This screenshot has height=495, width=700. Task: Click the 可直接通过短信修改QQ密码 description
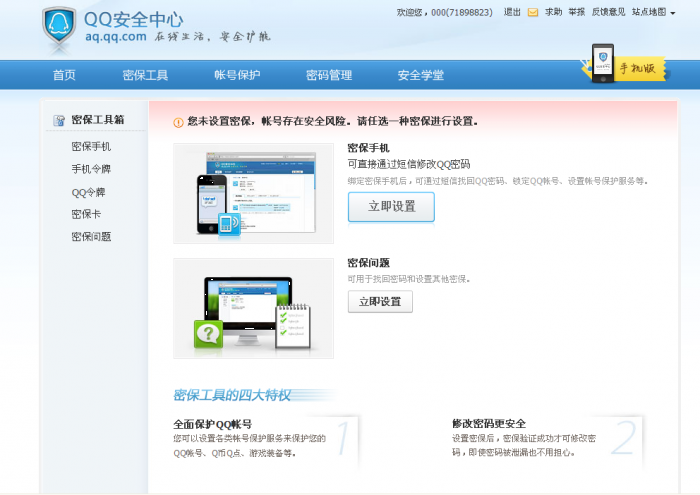409,164
